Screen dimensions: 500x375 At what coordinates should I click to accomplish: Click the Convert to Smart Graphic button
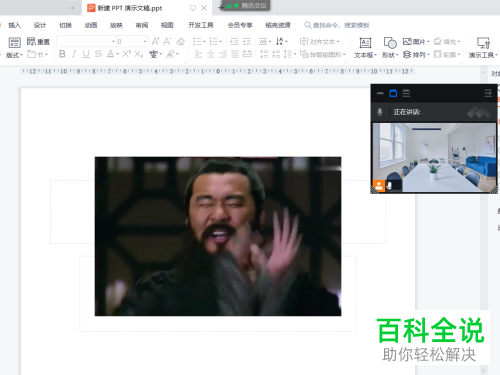point(322,54)
